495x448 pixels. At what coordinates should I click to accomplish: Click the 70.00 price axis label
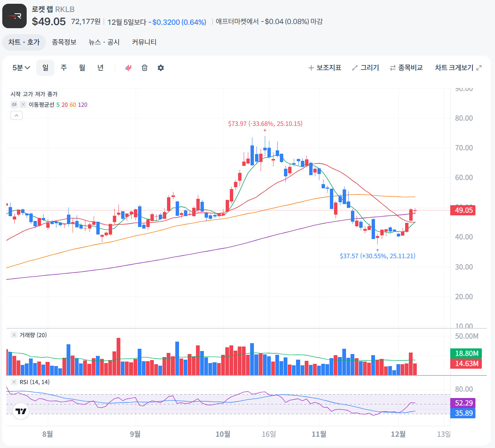tap(464, 148)
